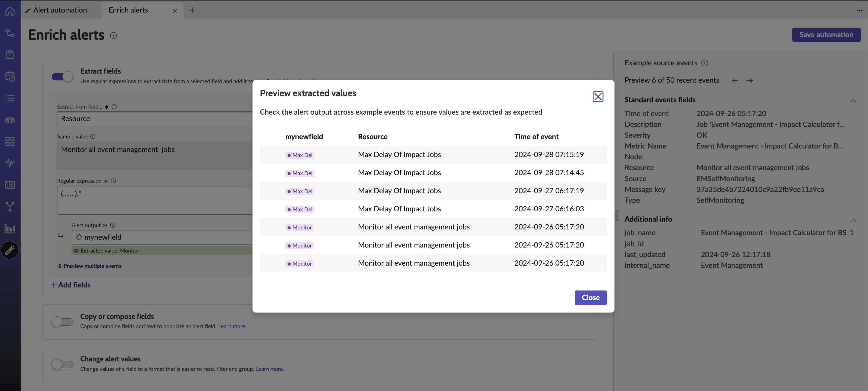This screenshot has height=391, width=868.
Task: Select Max Del tag in 07:14:45 row
Action: (x=300, y=173)
